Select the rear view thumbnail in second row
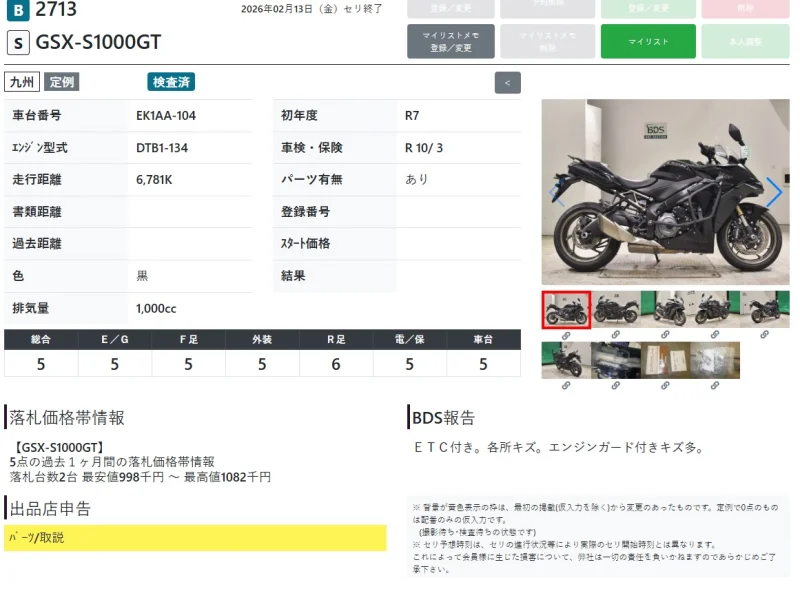Image resolution: width=800 pixels, height=600 pixels. pyautogui.click(x=566, y=360)
